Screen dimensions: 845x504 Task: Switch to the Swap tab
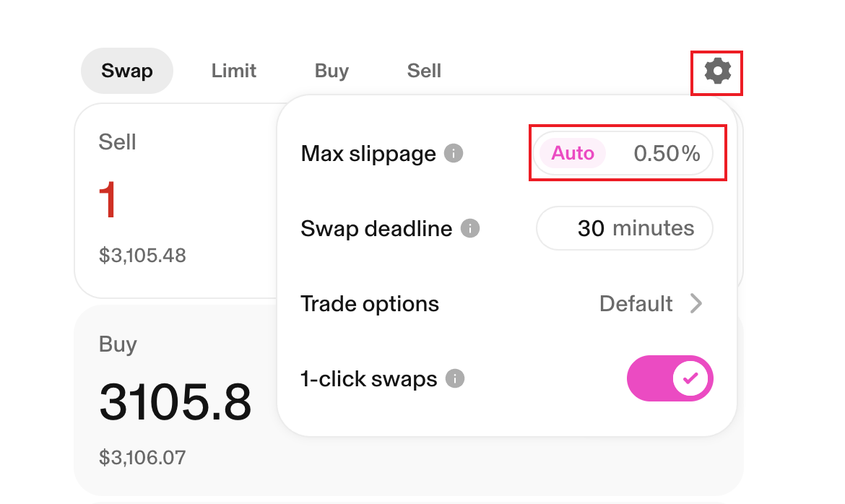127,71
